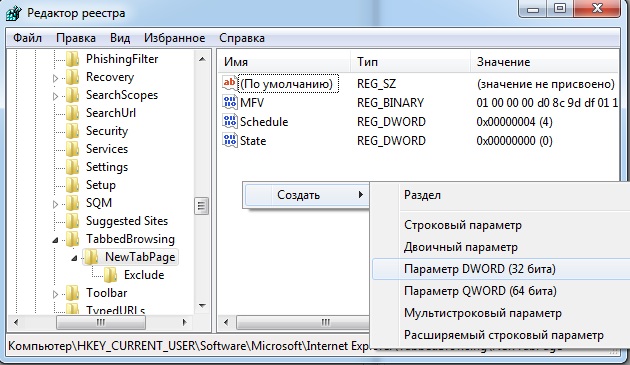Select the Security folder icon
630x365 pixels.
click(72, 131)
